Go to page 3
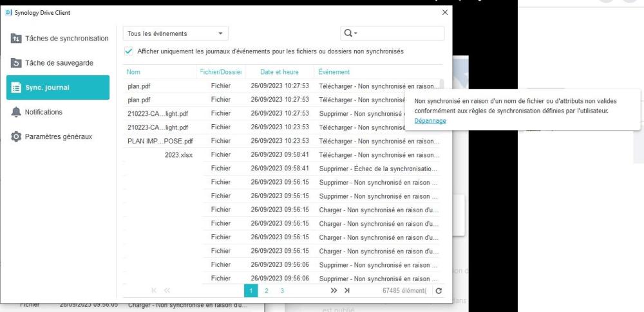This screenshot has height=312, width=644. [282, 291]
